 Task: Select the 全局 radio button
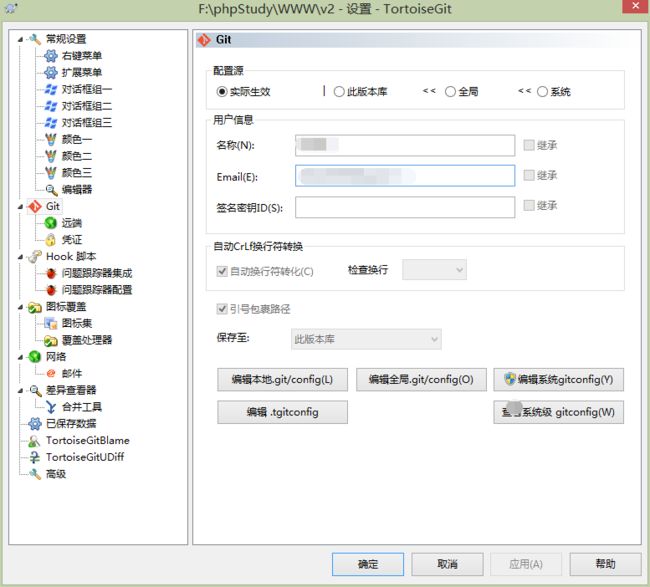450,92
